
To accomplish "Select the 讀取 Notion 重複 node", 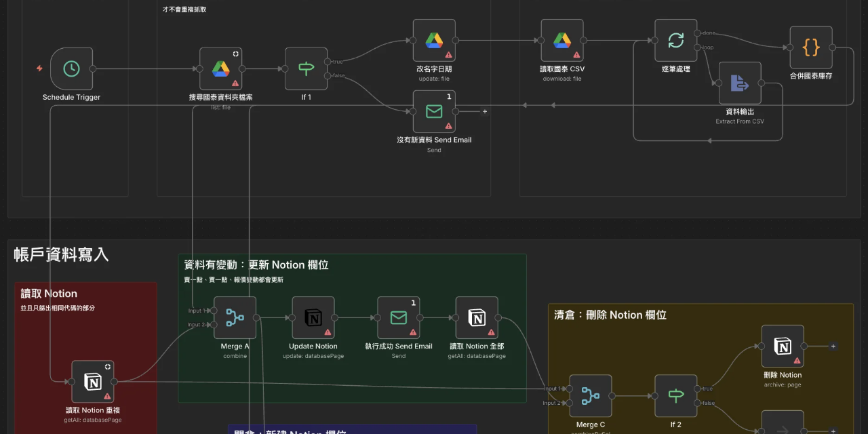I will [93, 382].
